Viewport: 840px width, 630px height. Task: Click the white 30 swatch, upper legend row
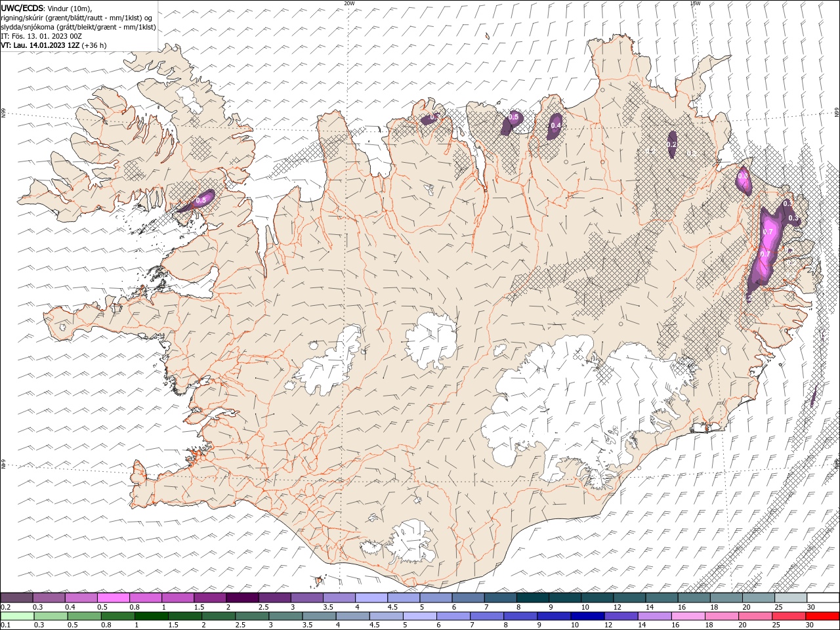pos(824,598)
